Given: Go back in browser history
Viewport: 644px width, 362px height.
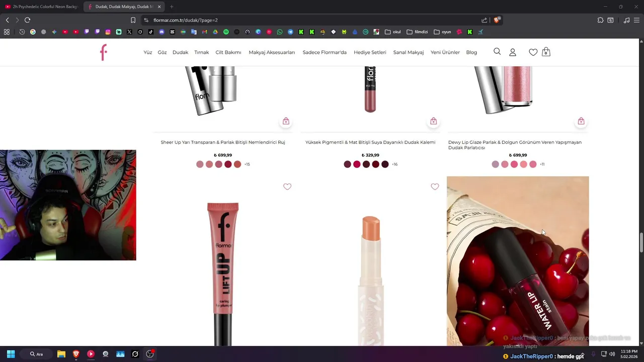Looking at the screenshot, I should (7, 20).
